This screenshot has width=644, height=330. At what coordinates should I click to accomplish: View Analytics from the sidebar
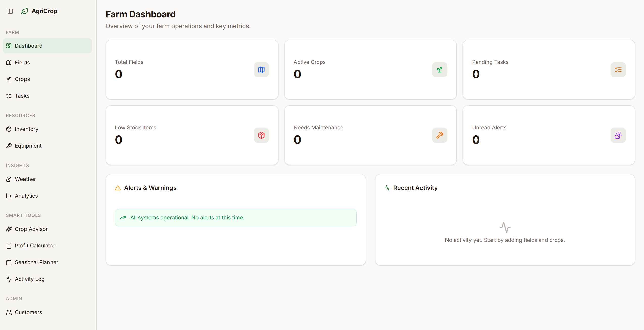click(26, 196)
